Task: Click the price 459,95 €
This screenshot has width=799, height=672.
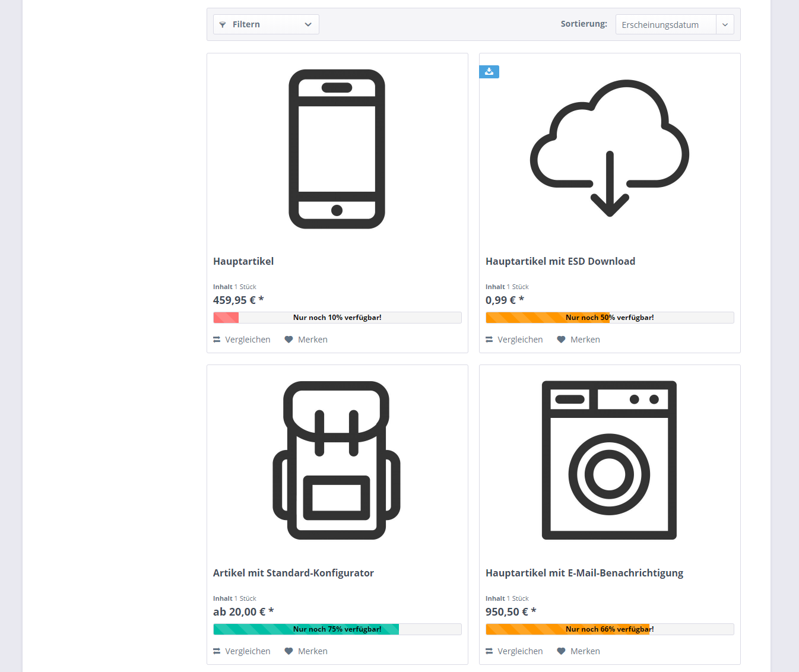Action: coord(238,300)
